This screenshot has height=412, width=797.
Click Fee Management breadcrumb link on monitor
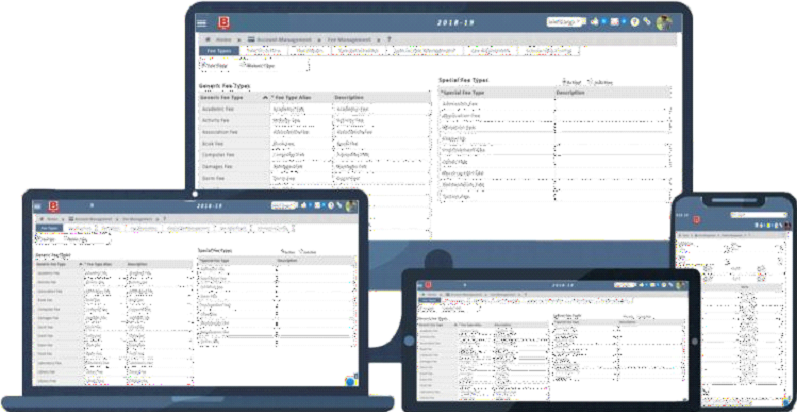click(x=351, y=39)
